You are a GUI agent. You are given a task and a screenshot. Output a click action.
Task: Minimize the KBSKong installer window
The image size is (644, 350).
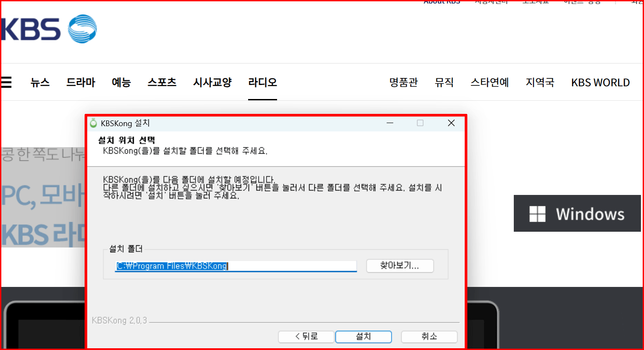pyautogui.click(x=391, y=124)
